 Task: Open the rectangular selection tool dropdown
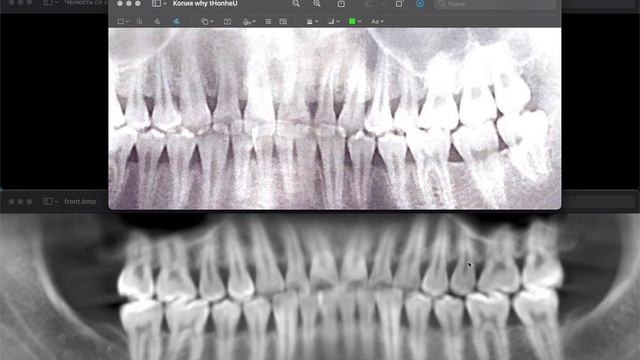(x=123, y=21)
